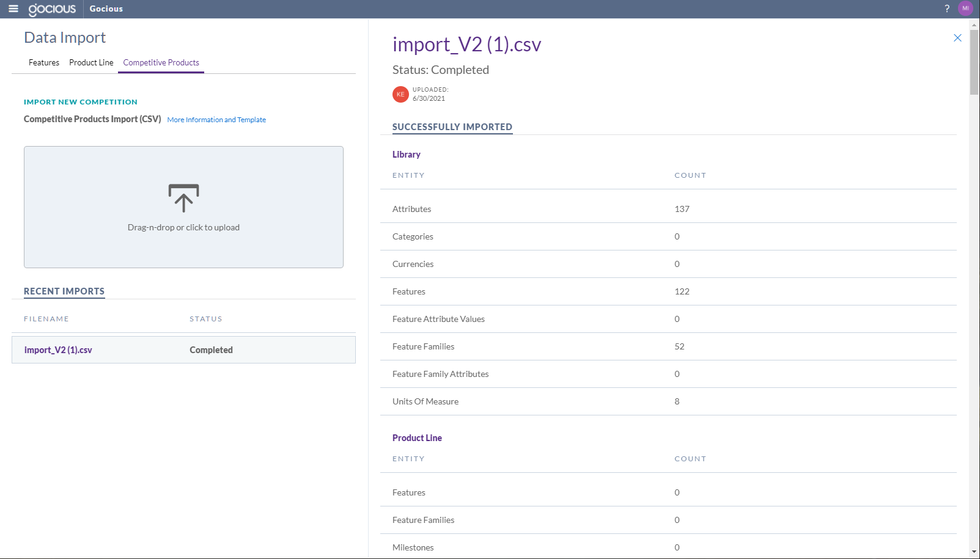Click the Data Import page title
Viewport: 980px width, 559px height.
click(65, 38)
